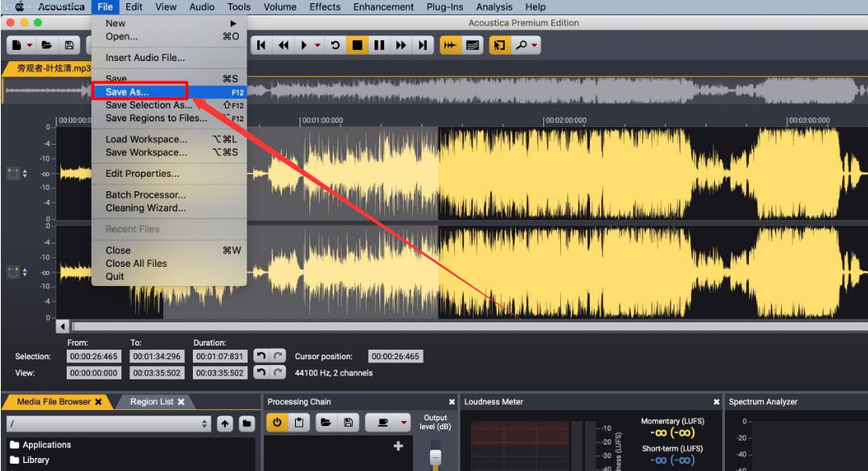
Task: Close the Processing Chain panel
Action: coord(452,402)
